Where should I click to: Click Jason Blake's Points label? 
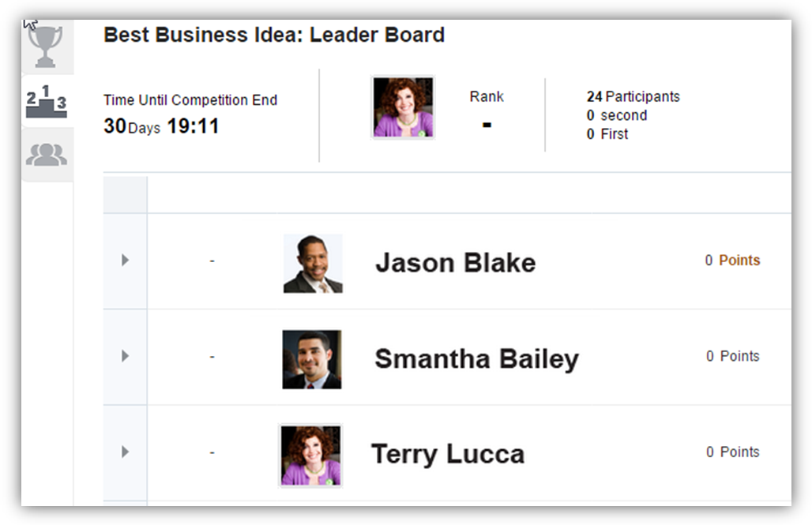(739, 261)
